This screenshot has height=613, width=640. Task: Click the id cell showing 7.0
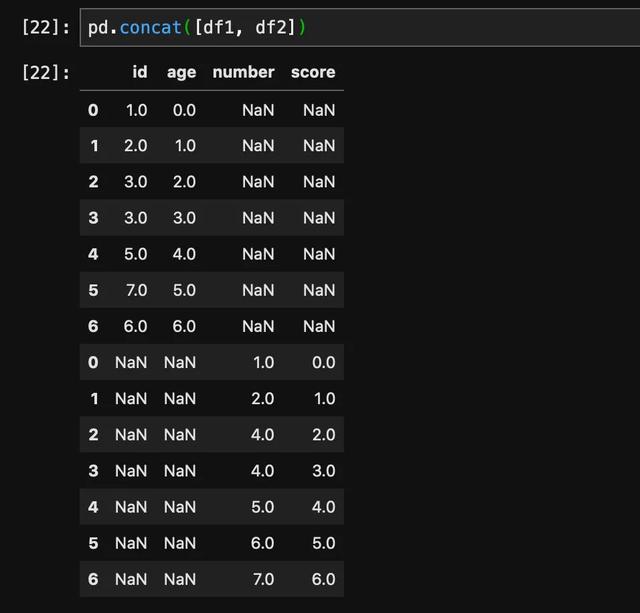(x=135, y=290)
